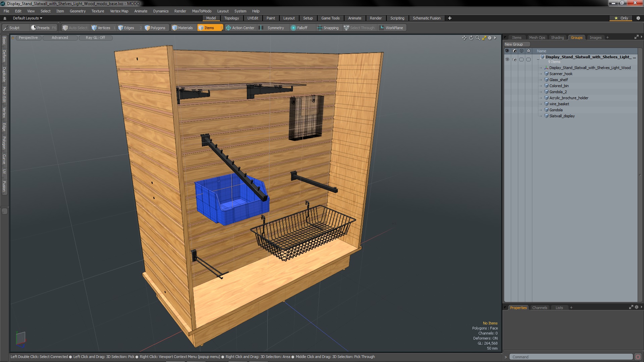Screen dimensions: 644x362
Task: Open the WorkPlane tool
Action: tap(391, 28)
